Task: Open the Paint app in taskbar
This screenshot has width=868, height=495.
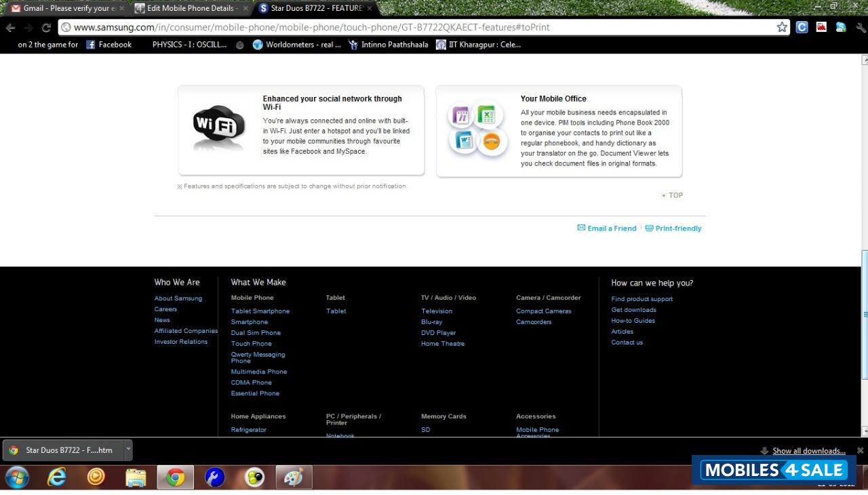Action: click(x=294, y=477)
